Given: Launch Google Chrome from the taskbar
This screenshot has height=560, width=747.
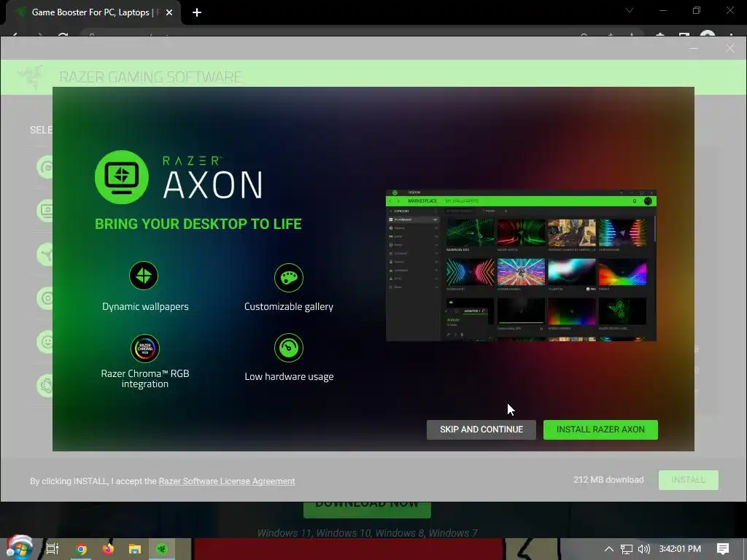Looking at the screenshot, I should (x=81, y=549).
